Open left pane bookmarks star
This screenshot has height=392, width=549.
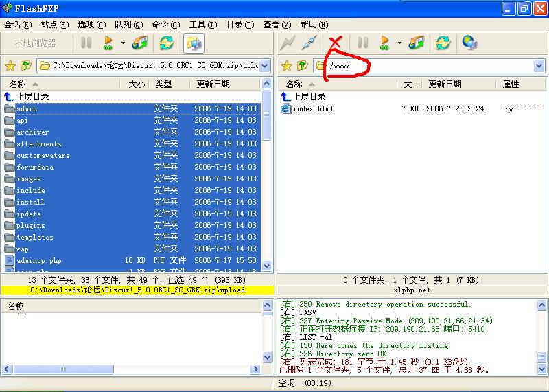click(10, 65)
